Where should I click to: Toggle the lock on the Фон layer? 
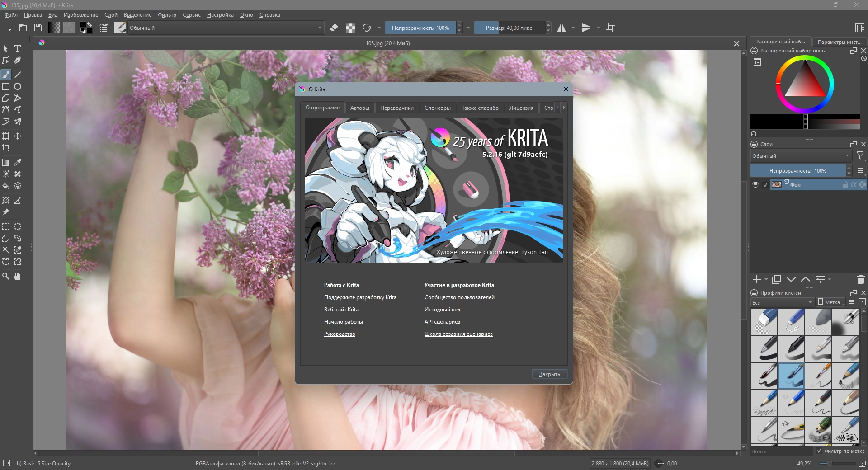point(845,184)
